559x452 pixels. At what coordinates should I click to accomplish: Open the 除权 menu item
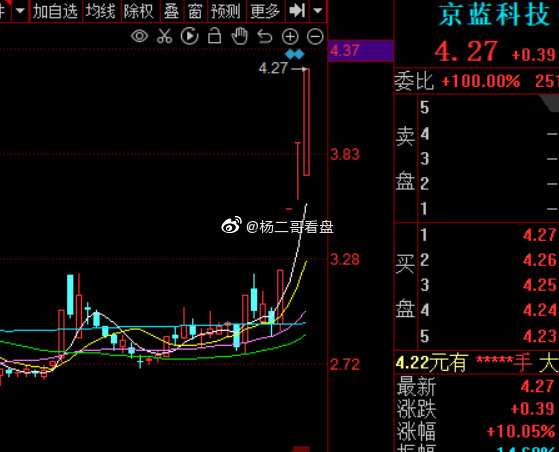click(139, 11)
